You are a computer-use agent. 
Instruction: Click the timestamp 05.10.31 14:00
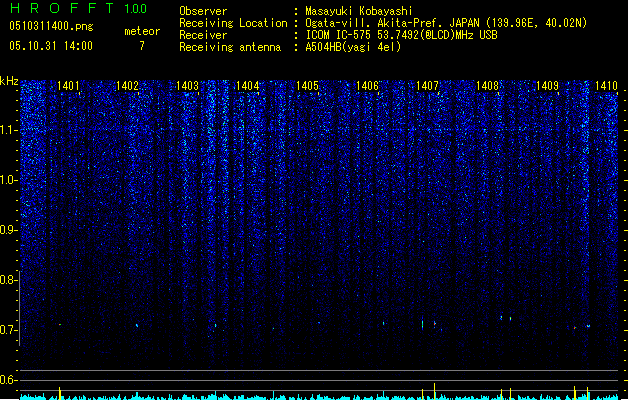pyautogui.click(x=51, y=46)
